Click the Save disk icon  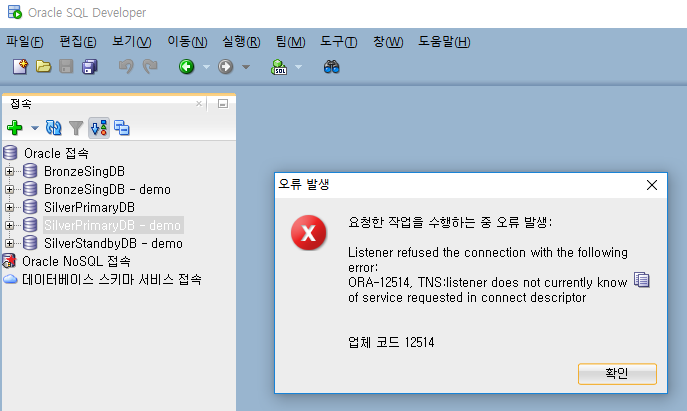click(x=66, y=67)
